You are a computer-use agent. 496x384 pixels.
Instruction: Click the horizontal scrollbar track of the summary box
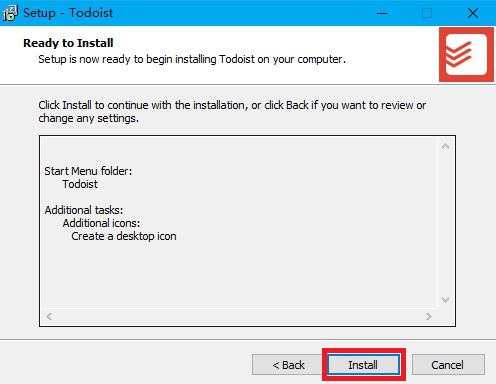click(x=239, y=316)
